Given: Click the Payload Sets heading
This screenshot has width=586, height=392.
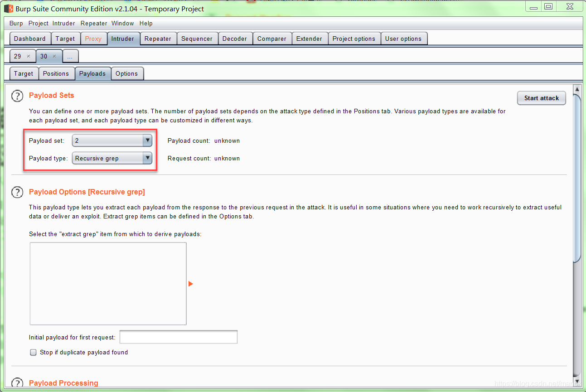Looking at the screenshot, I should (51, 96).
